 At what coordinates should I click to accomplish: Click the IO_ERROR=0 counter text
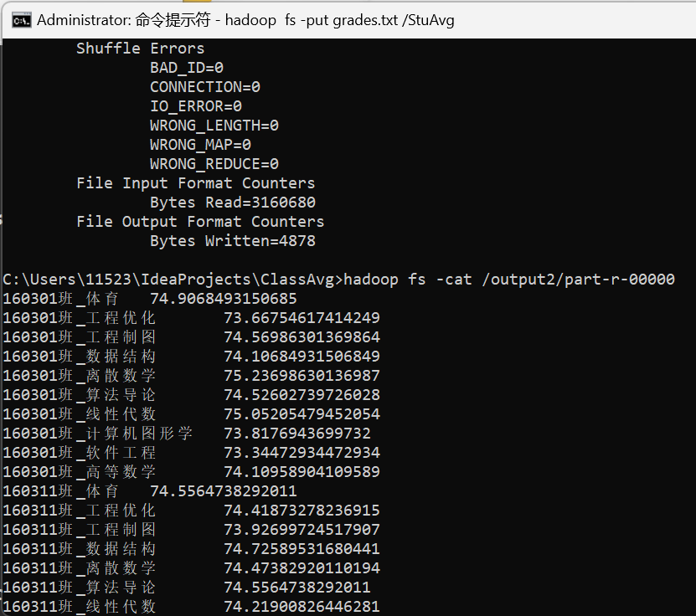(x=195, y=106)
